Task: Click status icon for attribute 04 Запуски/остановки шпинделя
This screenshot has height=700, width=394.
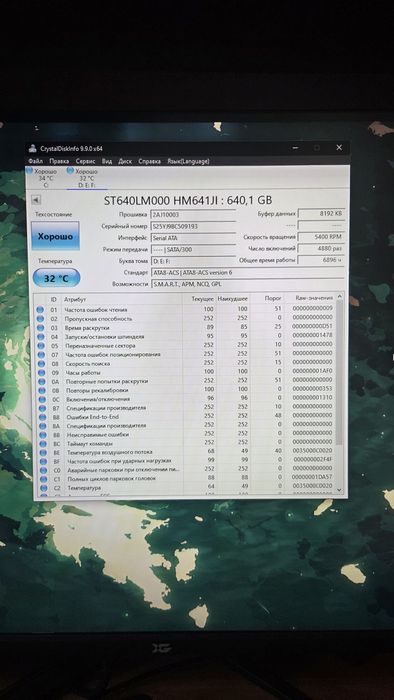Action: (40, 336)
